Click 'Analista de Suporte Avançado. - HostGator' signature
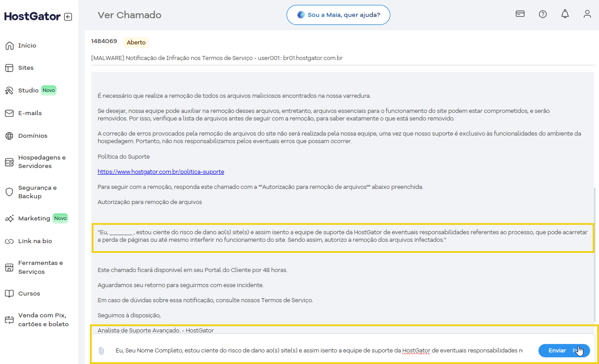The width and height of the screenshot is (599, 364). (156, 331)
